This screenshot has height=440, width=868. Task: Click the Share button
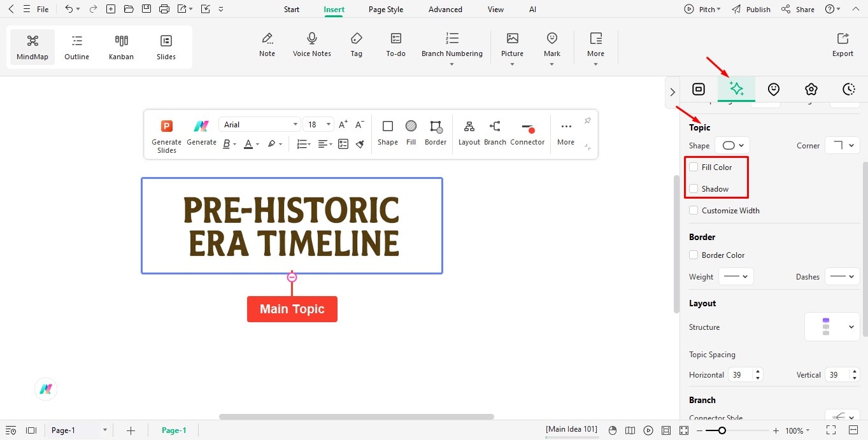point(798,9)
